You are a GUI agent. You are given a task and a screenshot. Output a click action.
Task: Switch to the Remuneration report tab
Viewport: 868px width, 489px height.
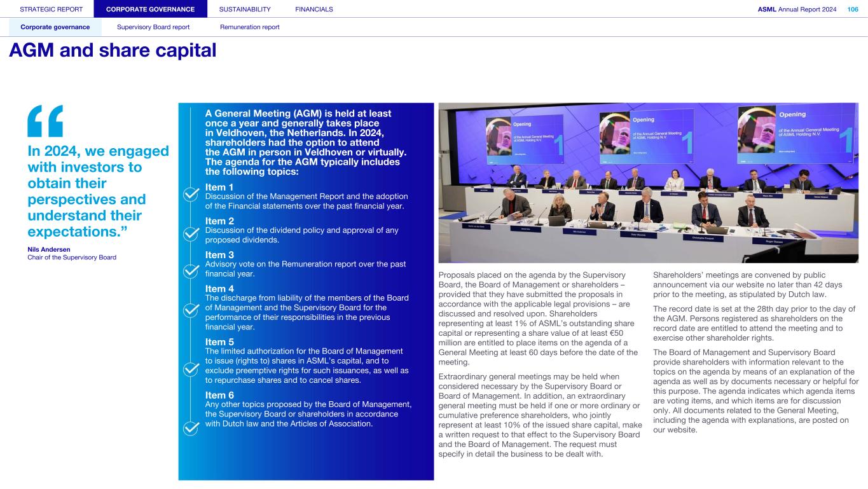click(x=249, y=27)
